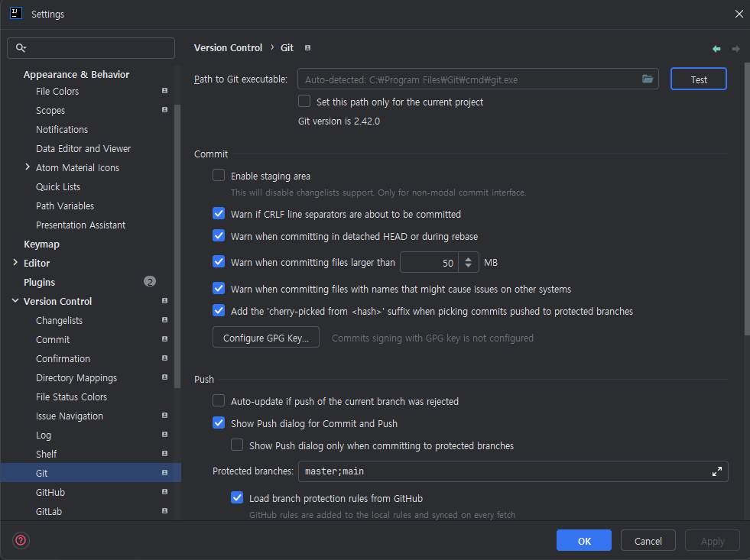Confirm settings with the OK button
The height and width of the screenshot is (560, 750).
583,541
